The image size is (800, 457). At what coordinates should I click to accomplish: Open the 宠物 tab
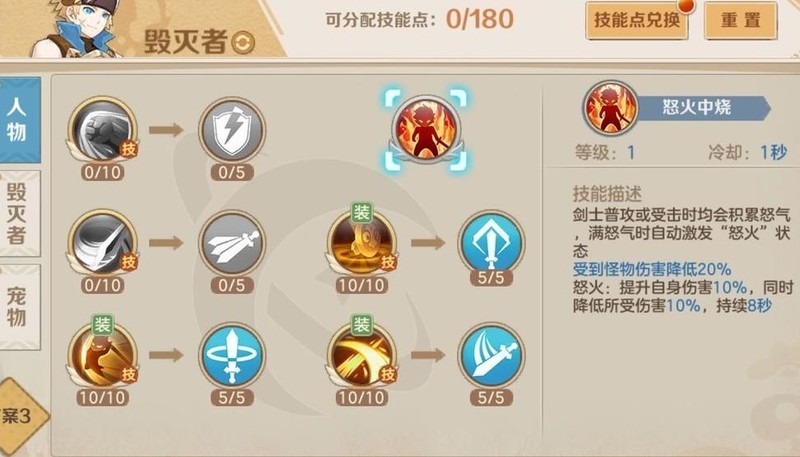click(x=19, y=307)
